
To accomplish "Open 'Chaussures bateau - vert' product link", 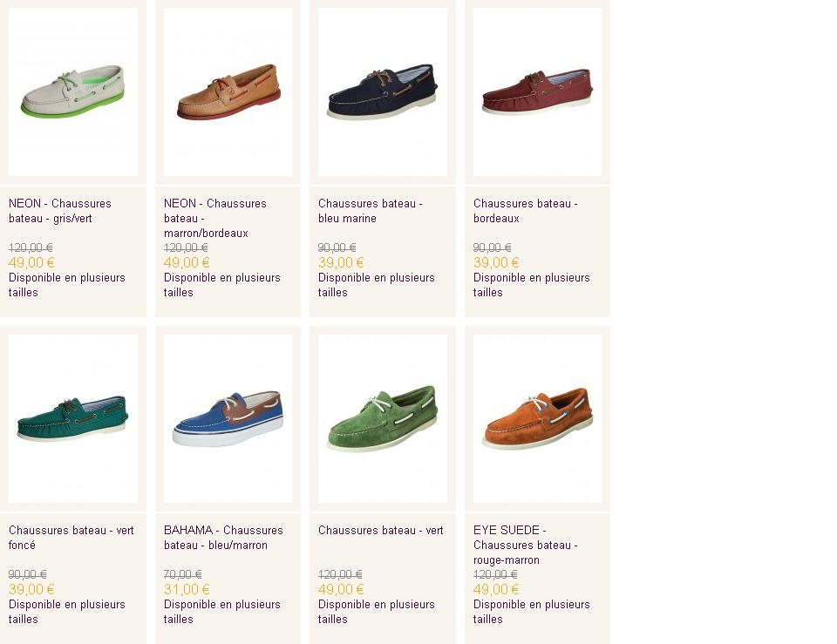I will (x=381, y=531).
